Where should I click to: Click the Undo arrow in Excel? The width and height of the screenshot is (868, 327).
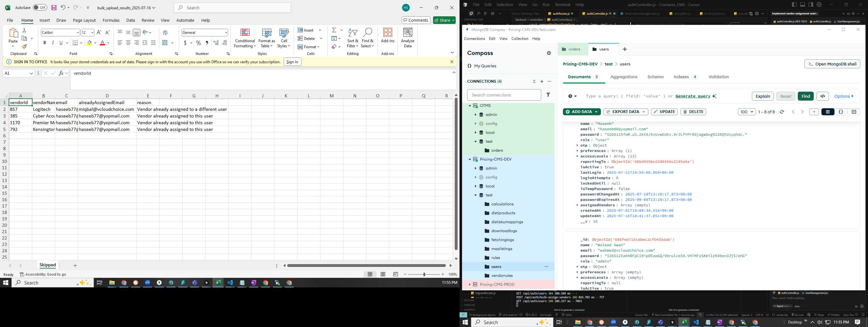(63, 7)
